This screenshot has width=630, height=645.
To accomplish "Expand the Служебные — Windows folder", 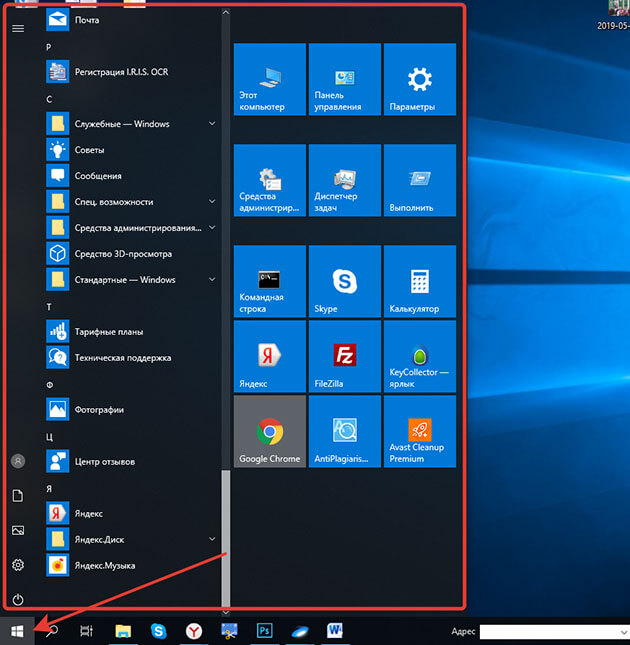I will pos(212,123).
